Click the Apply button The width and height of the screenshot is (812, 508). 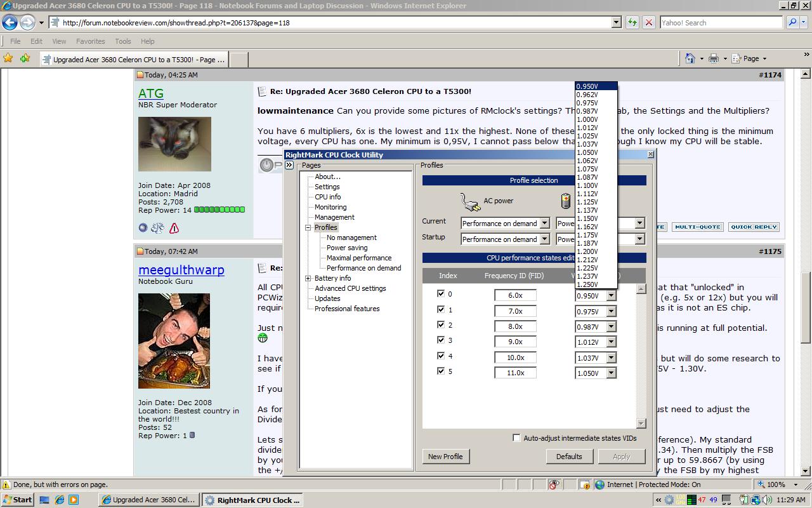pos(622,457)
